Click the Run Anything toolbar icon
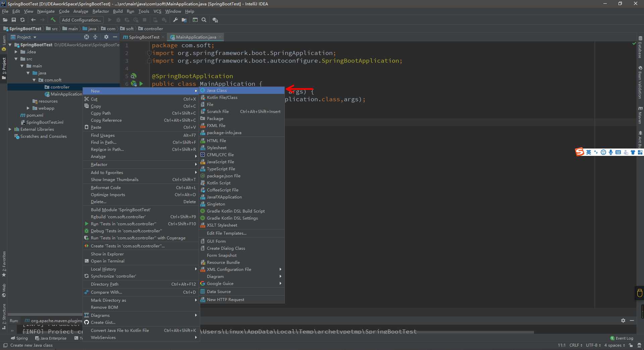644x350 pixels. (x=195, y=20)
